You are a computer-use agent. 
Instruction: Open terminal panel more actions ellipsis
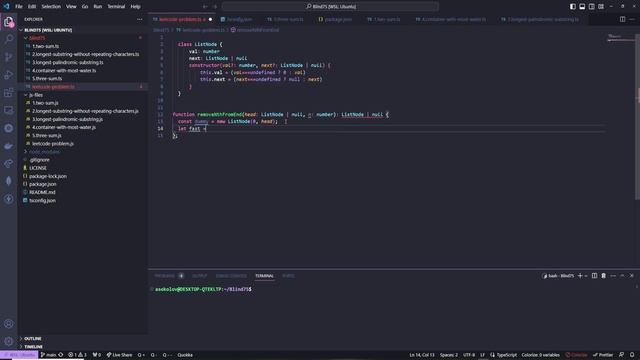click(x=613, y=276)
